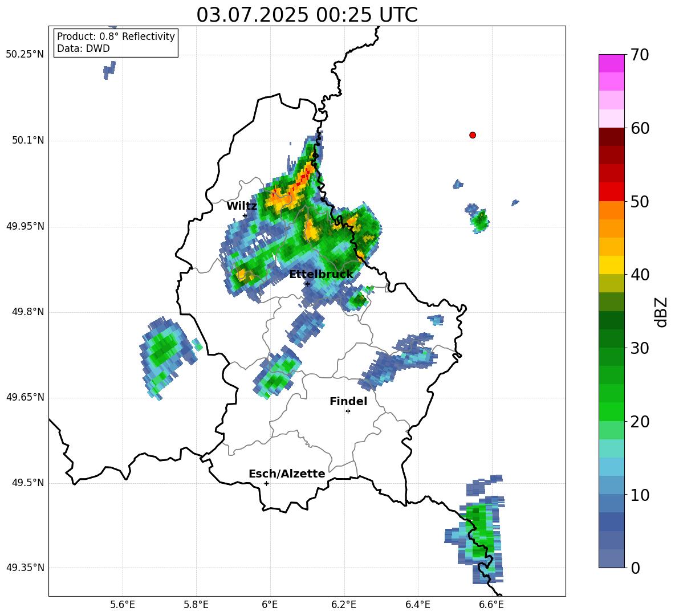Click the 5.6°E longitude label

tap(123, 605)
